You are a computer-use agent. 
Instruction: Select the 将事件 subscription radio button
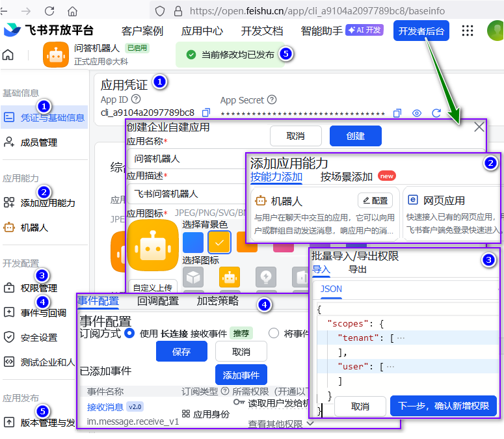pyautogui.click(x=274, y=333)
